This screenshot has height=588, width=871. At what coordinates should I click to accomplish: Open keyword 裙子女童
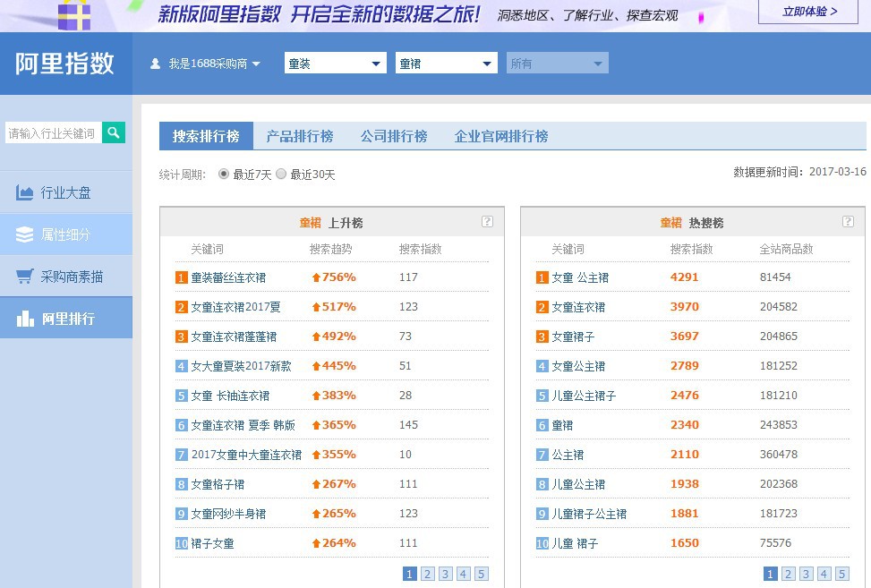click(212, 543)
